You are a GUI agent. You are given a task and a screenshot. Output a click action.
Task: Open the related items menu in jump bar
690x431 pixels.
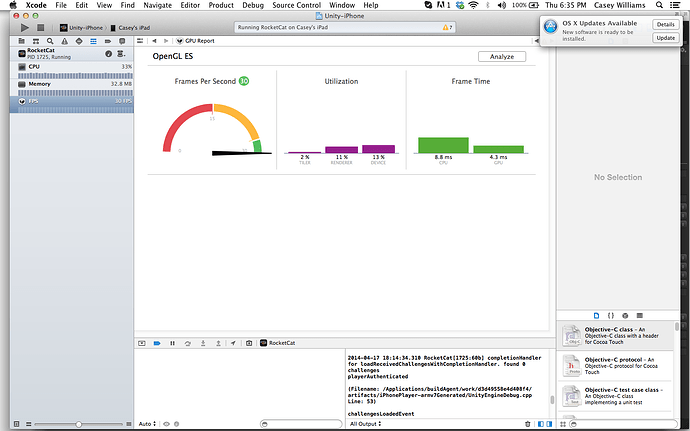140,41
